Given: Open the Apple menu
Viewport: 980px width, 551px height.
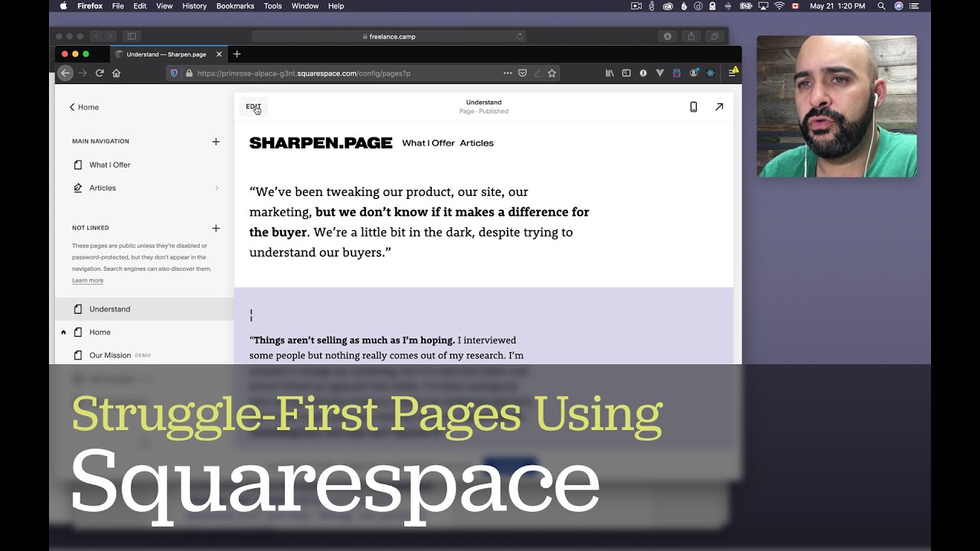Looking at the screenshot, I should point(64,6).
